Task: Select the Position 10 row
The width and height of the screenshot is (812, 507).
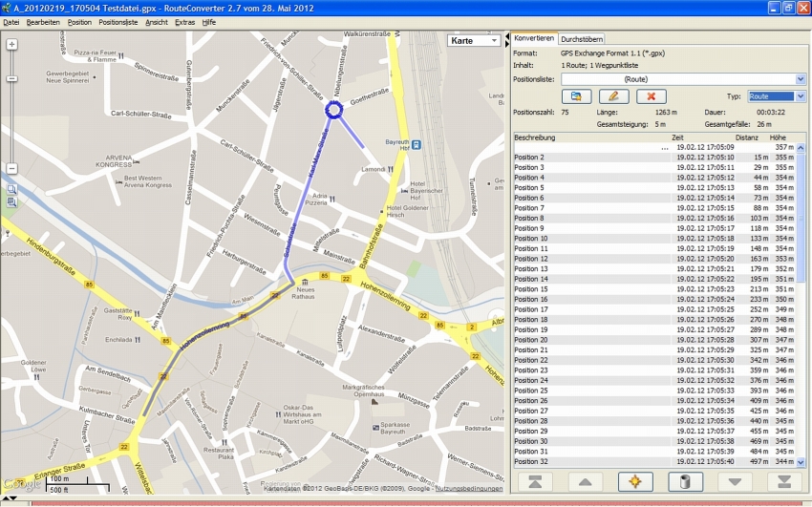Action: (654, 239)
